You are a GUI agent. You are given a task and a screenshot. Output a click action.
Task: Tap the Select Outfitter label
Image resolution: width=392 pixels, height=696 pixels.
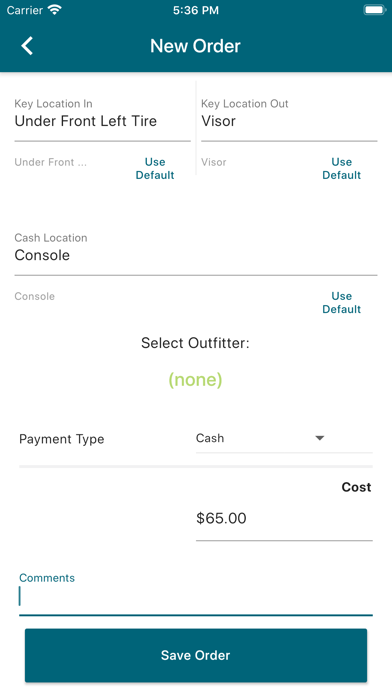pos(195,343)
